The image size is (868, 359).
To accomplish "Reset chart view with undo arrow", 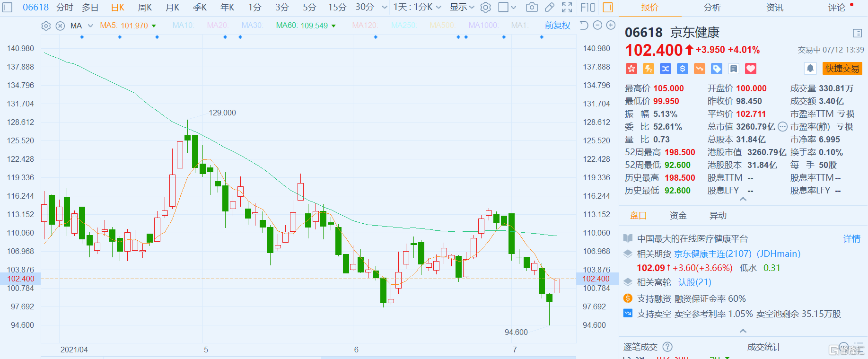I will coord(584,26).
